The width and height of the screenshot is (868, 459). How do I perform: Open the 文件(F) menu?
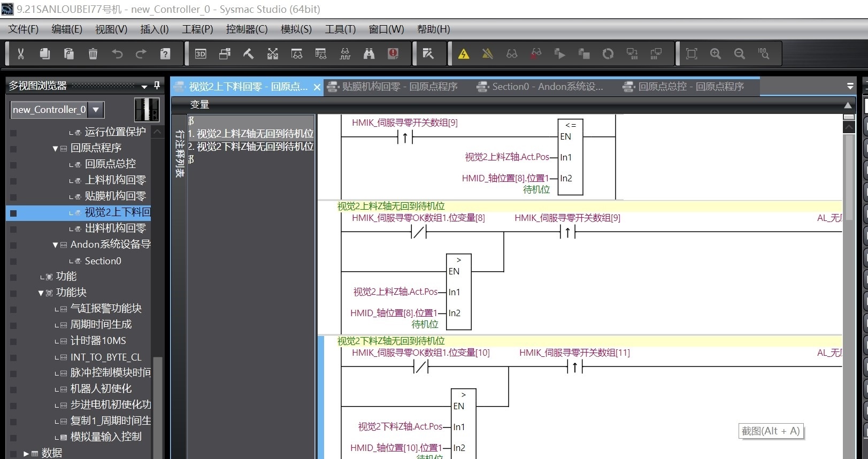point(24,29)
